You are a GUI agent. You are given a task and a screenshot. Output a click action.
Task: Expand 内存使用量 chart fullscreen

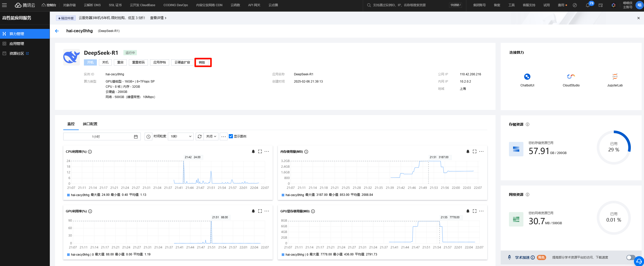tap(475, 151)
